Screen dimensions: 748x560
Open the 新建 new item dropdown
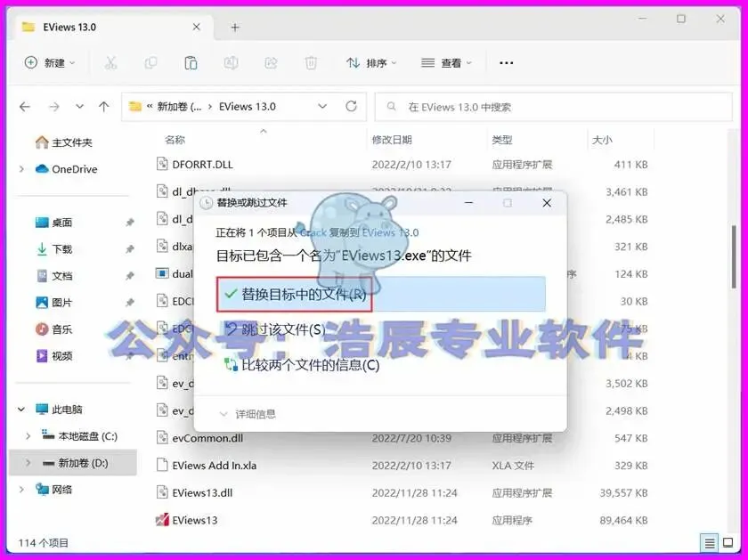click(x=50, y=62)
